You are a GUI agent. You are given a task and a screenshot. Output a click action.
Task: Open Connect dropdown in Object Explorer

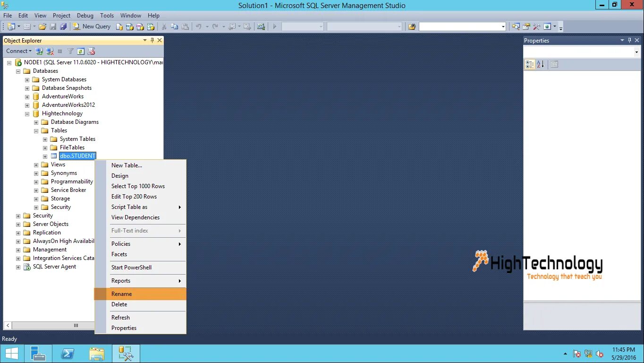[x=19, y=51]
